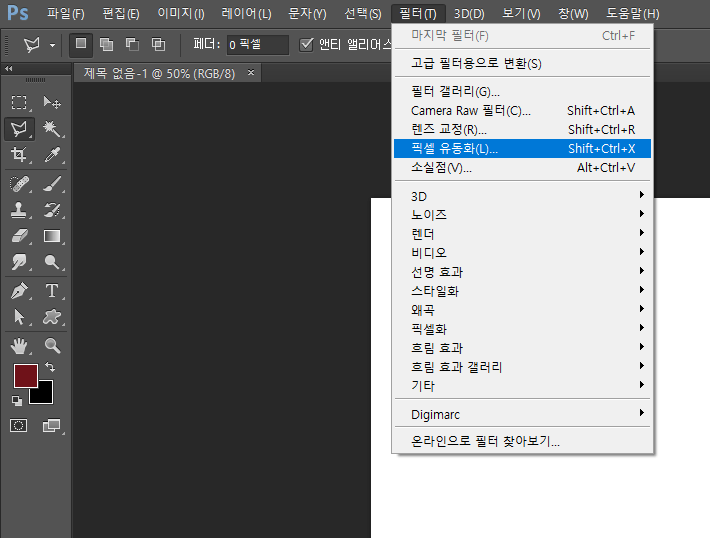Select the Eyedropper tool
The width and height of the screenshot is (710, 538).
[x=52, y=155]
